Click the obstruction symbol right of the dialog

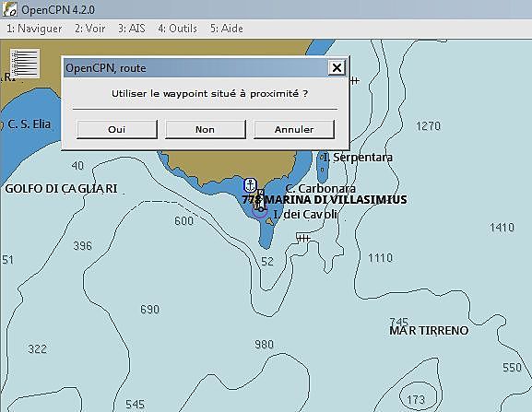coord(355,80)
